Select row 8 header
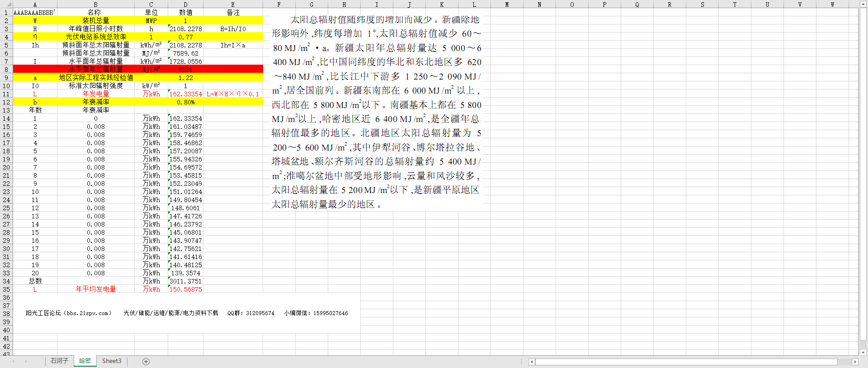 pos(6,70)
